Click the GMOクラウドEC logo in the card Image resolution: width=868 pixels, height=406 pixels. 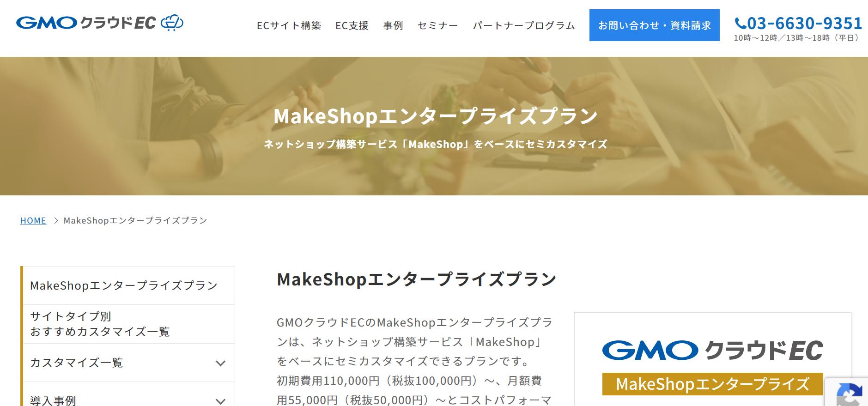712,351
